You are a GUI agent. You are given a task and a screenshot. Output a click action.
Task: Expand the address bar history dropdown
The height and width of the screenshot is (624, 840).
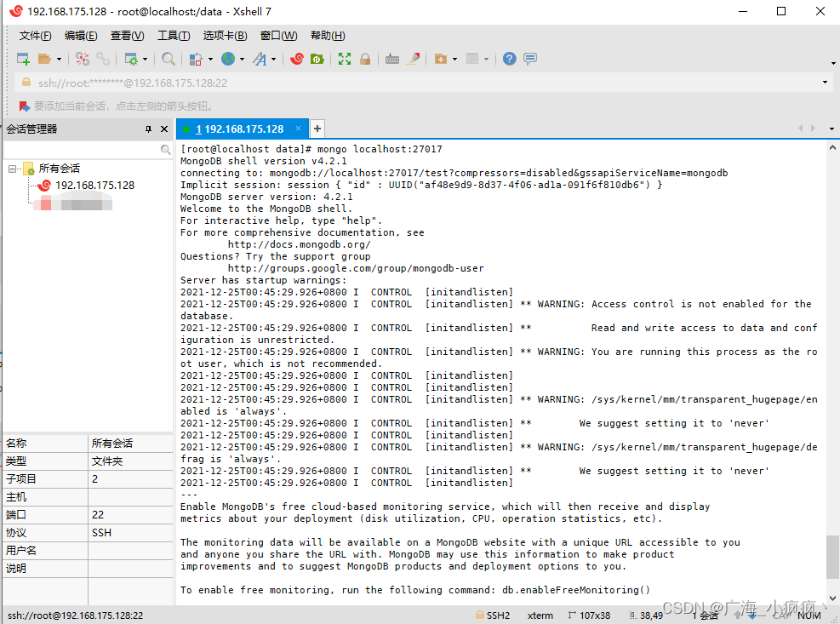tap(825, 83)
